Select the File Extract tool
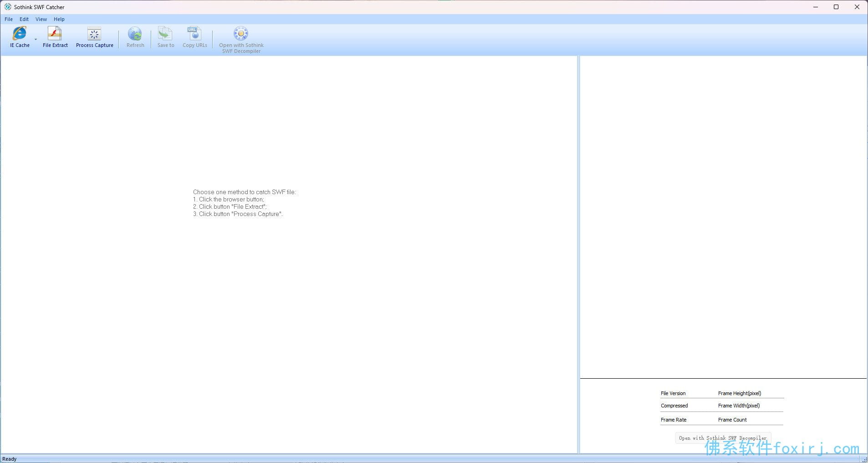The height and width of the screenshot is (463, 868). tap(55, 37)
